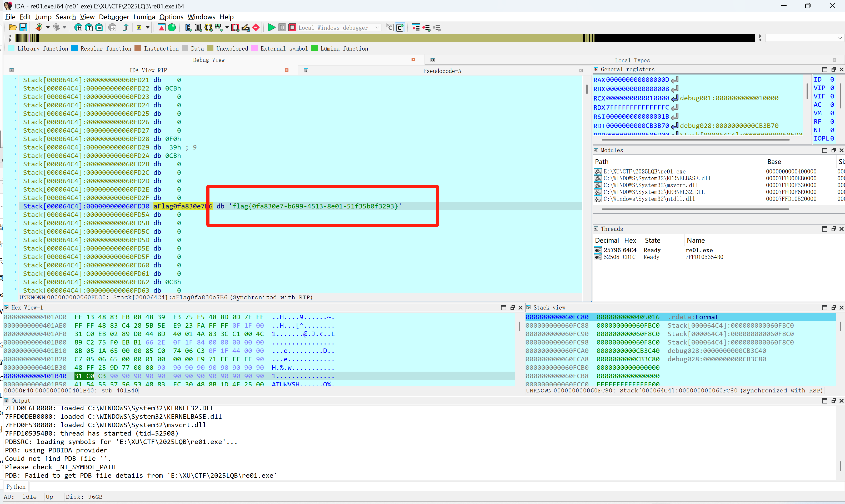Click the Jump back navigation icon
845x504 pixels.
point(39,28)
